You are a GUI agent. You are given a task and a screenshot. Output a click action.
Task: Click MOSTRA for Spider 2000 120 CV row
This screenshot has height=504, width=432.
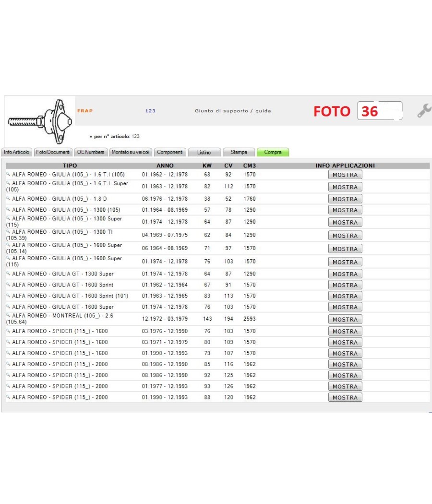pyautogui.click(x=345, y=397)
